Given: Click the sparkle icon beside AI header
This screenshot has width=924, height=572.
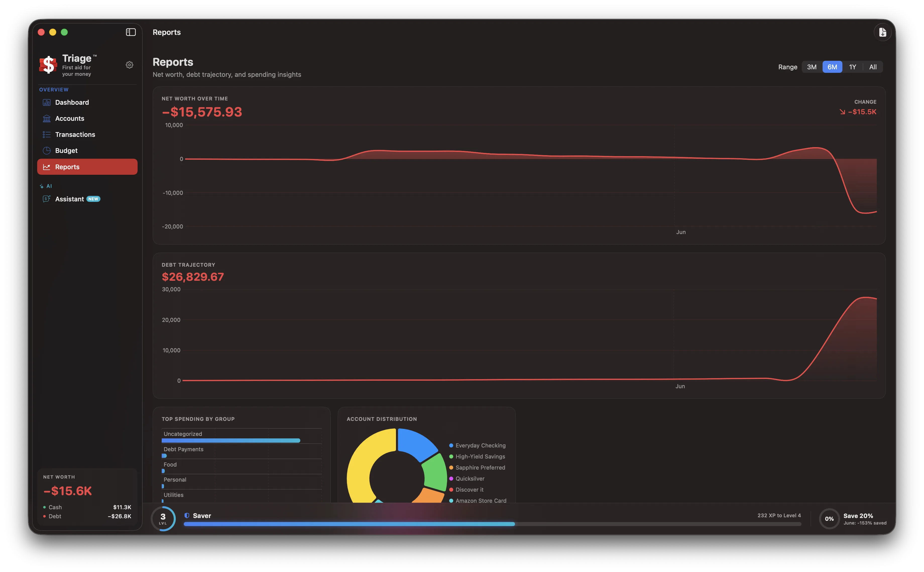Looking at the screenshot, I should click(42, 186).
